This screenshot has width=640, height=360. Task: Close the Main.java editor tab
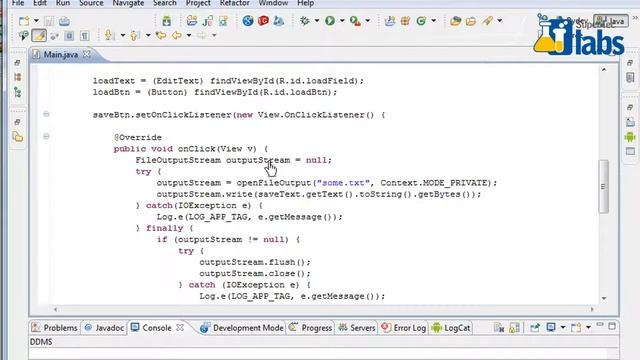tap(87, 54)
